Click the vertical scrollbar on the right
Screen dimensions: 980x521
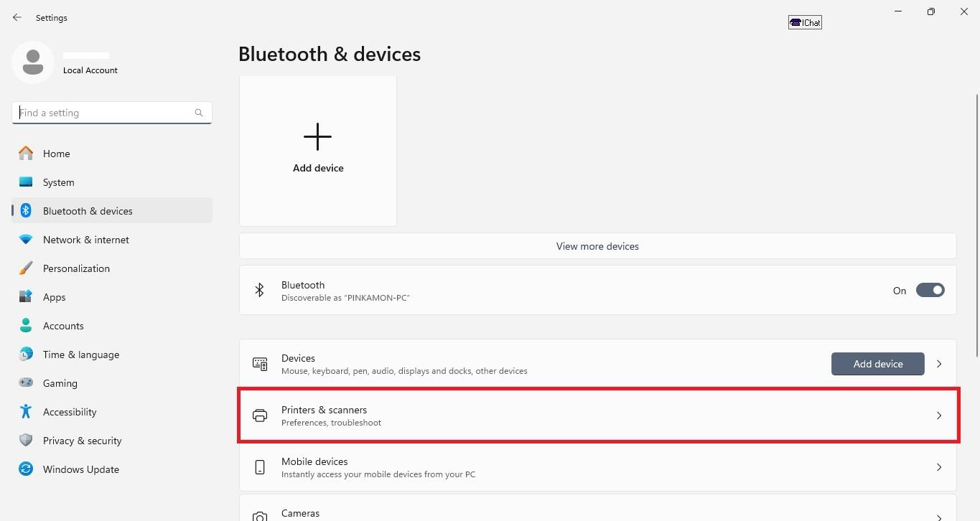click(976, 225)
